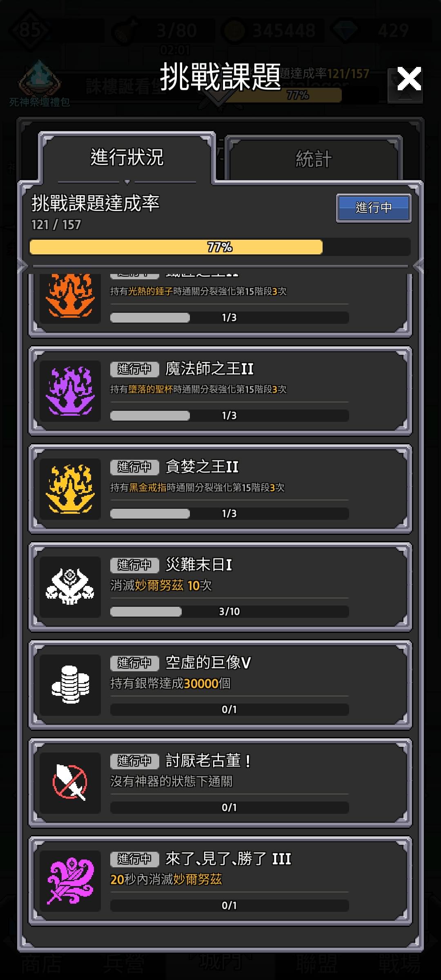Viewport: 441px width, 980px height.
Task: Click the white skull emblem icon
Action: click(x=70, y=587)
